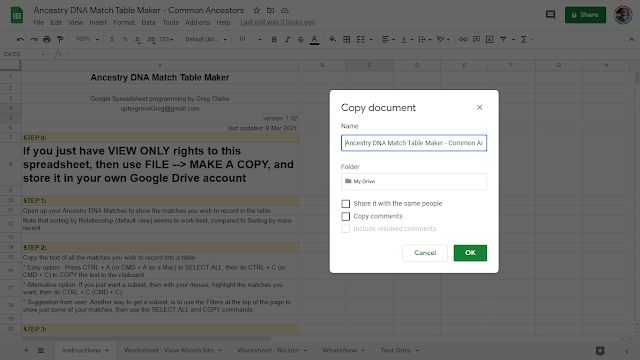Check Share it with the same people
This screenshot has width=640, height=360.
[346, 204]
